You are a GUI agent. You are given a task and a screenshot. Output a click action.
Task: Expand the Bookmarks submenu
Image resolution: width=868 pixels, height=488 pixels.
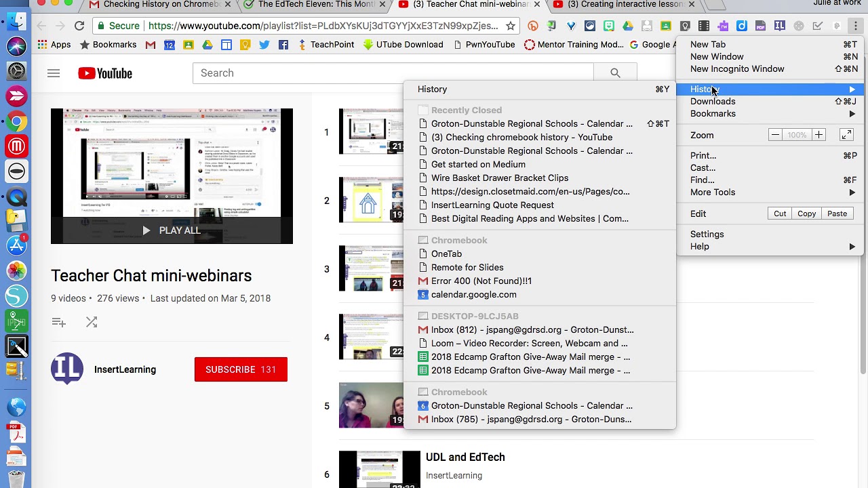pos(770,114)
